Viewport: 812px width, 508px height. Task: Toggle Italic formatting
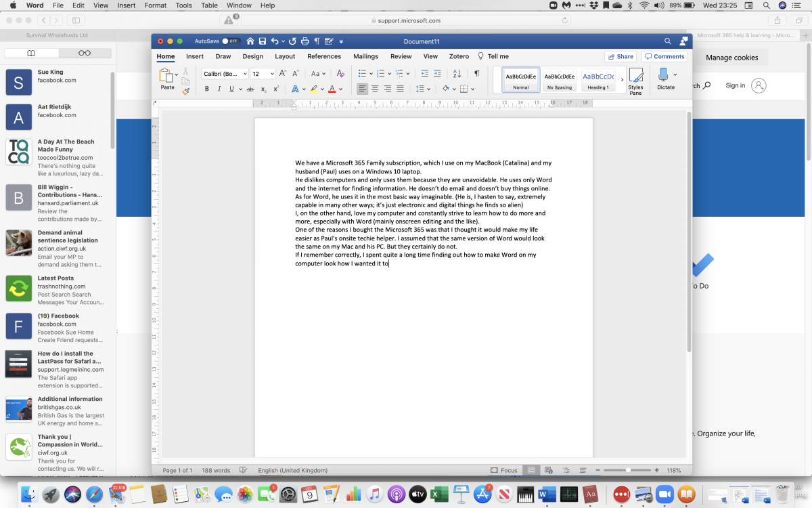tap(219, 89)
